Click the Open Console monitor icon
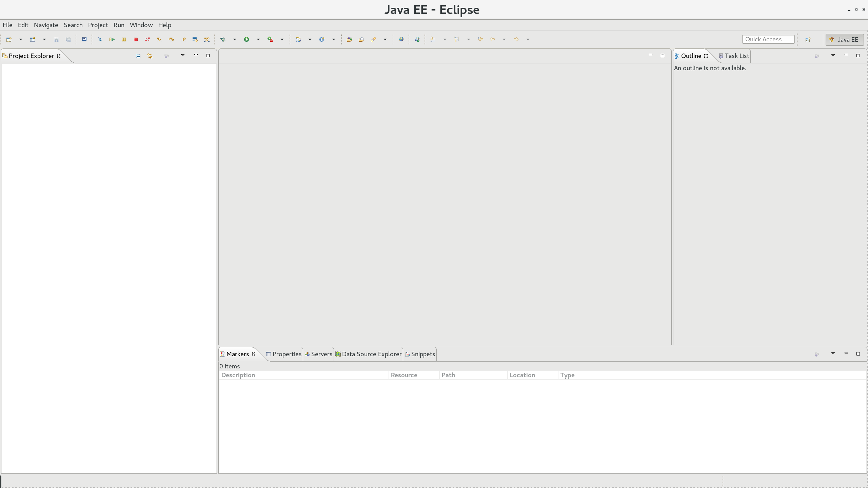 pyautogui.click(x=84, y=39)
